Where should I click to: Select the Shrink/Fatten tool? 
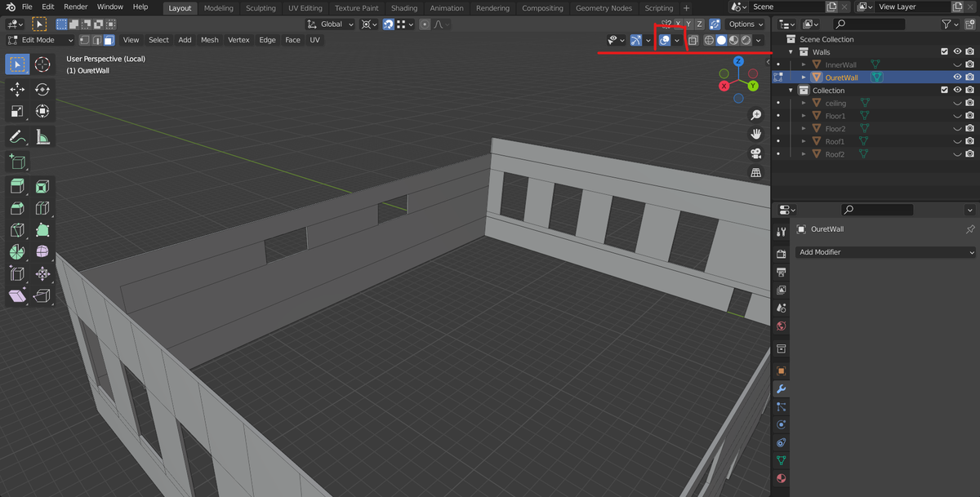click(42, 273)
